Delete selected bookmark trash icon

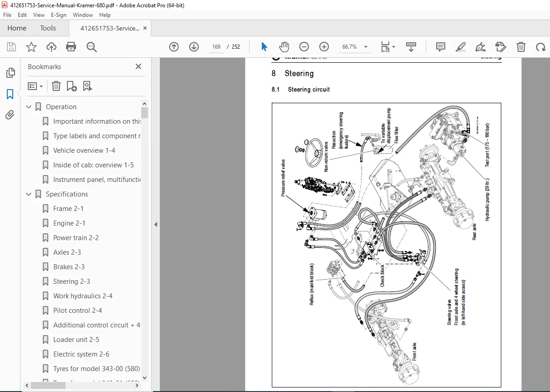tap(56, 86)
